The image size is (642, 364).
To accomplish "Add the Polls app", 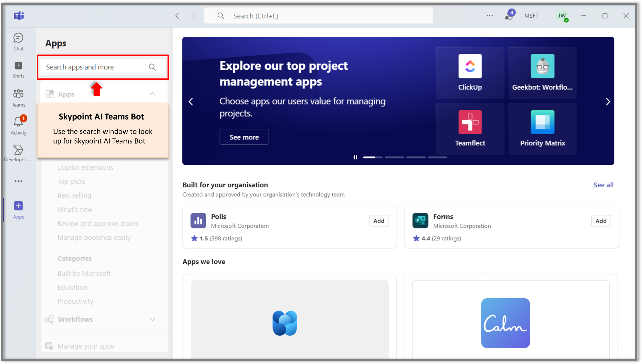I will point(379,220).
